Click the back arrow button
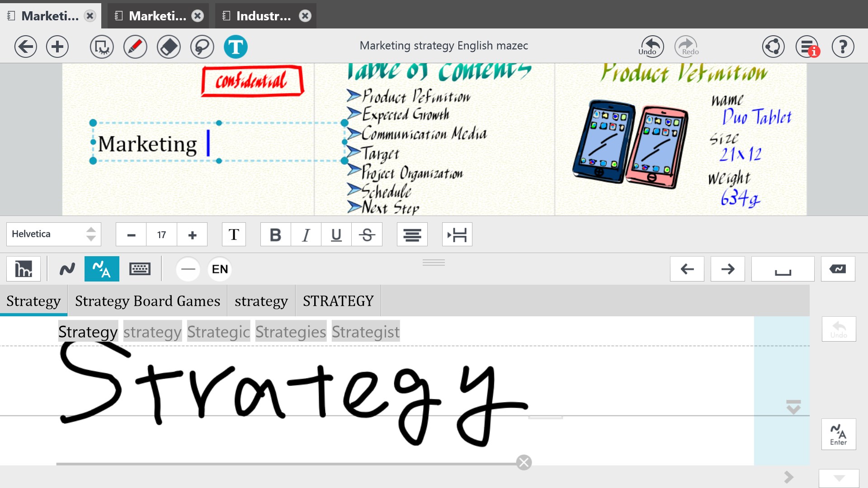 [x=25, y=47]
